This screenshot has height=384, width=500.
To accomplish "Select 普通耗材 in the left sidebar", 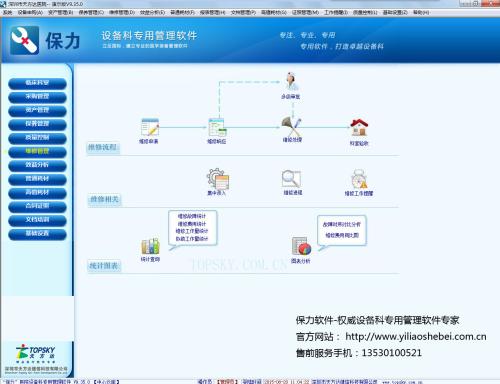I will tap(37, 179).
